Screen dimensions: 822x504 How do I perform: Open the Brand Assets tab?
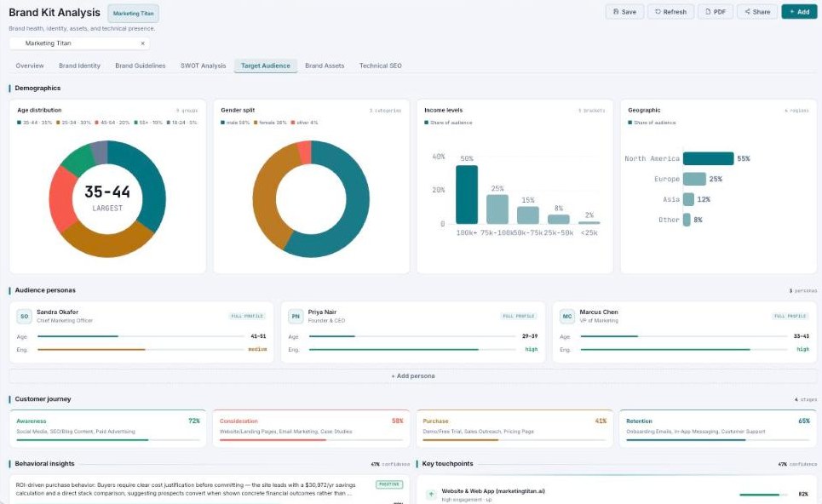tap(325, 66)
